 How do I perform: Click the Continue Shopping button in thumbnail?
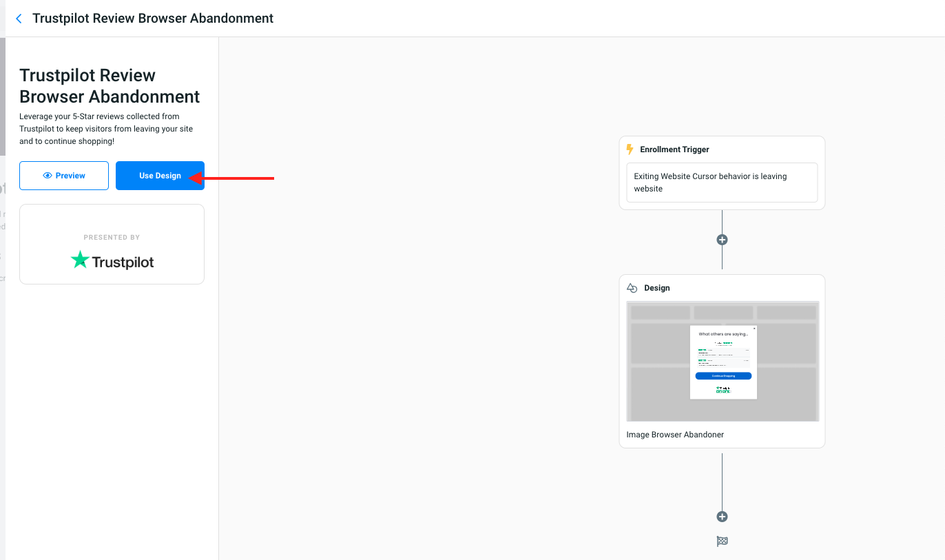pyautogui.click(x=723, y=376)
